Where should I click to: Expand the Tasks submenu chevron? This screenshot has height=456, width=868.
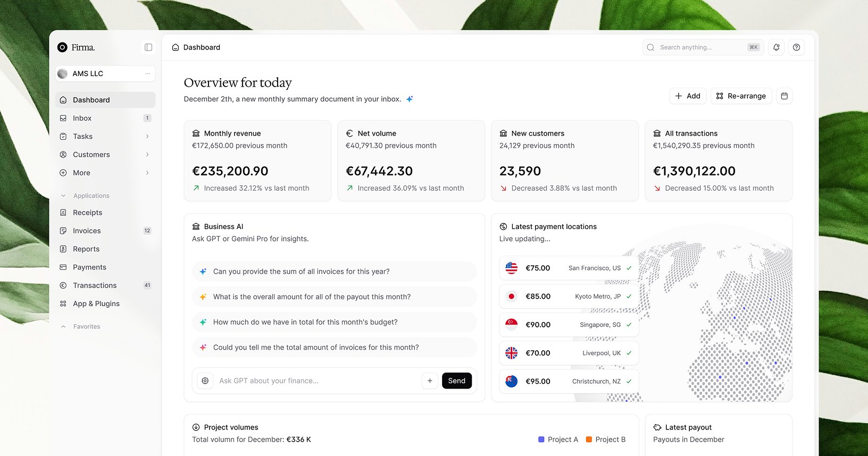[147, 137]
